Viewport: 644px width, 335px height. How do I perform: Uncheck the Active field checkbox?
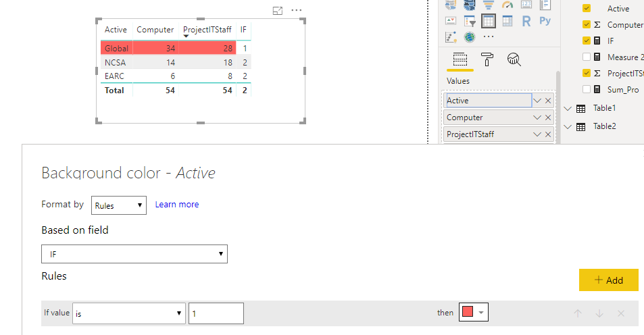587,8
